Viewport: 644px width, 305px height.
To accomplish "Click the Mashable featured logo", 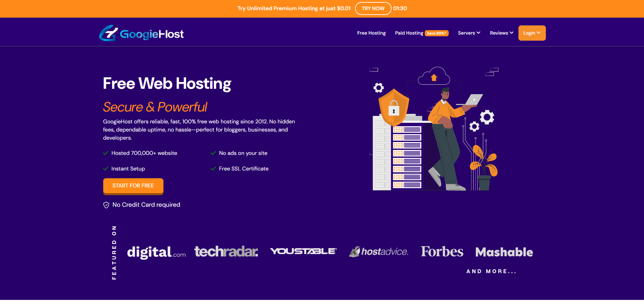I will click(x=504, y=252).
